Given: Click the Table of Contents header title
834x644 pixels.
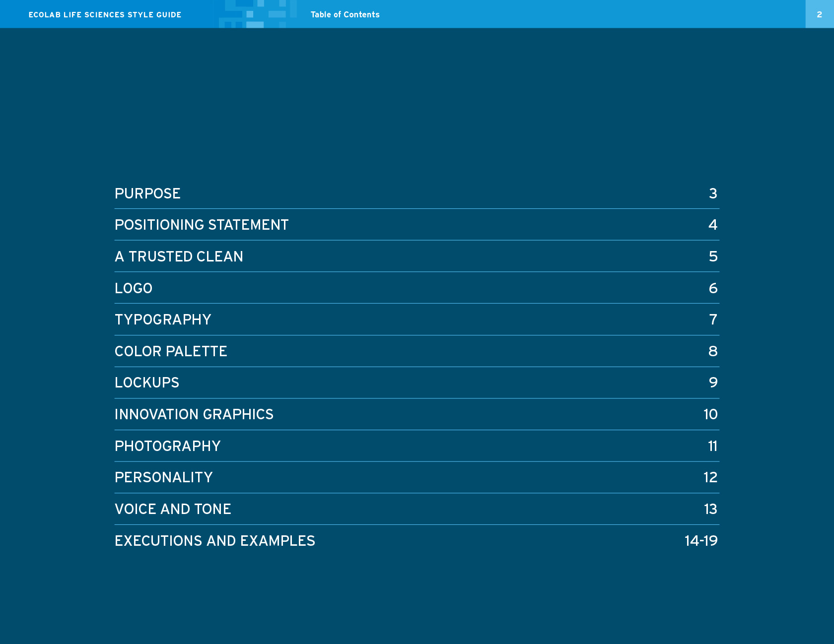Looking at the screenshot, I should [345, 15].
